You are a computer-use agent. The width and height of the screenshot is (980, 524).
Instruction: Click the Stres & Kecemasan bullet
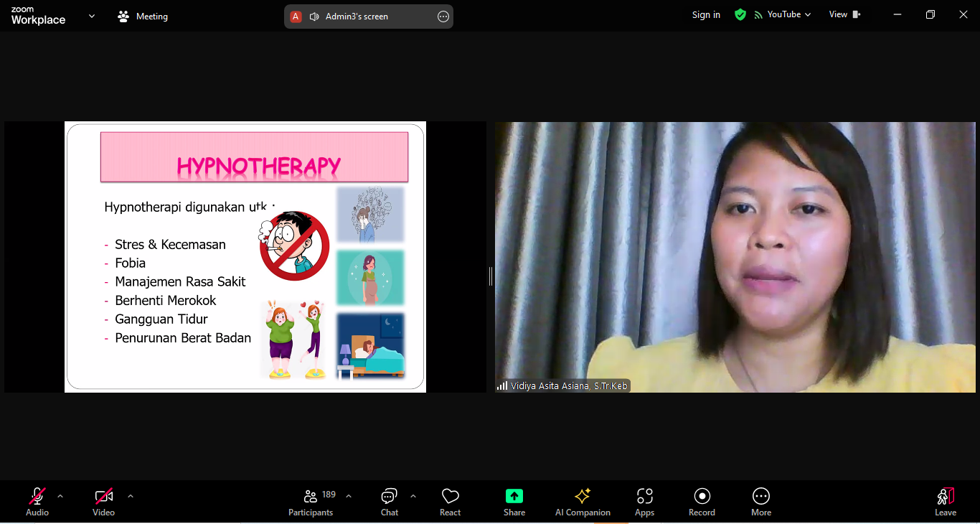[170, 245]
